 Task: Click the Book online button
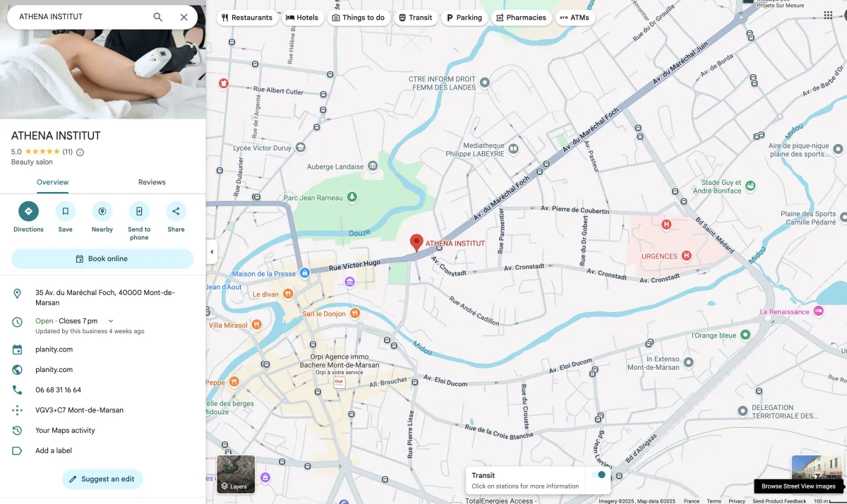click(x=102, y=259)
